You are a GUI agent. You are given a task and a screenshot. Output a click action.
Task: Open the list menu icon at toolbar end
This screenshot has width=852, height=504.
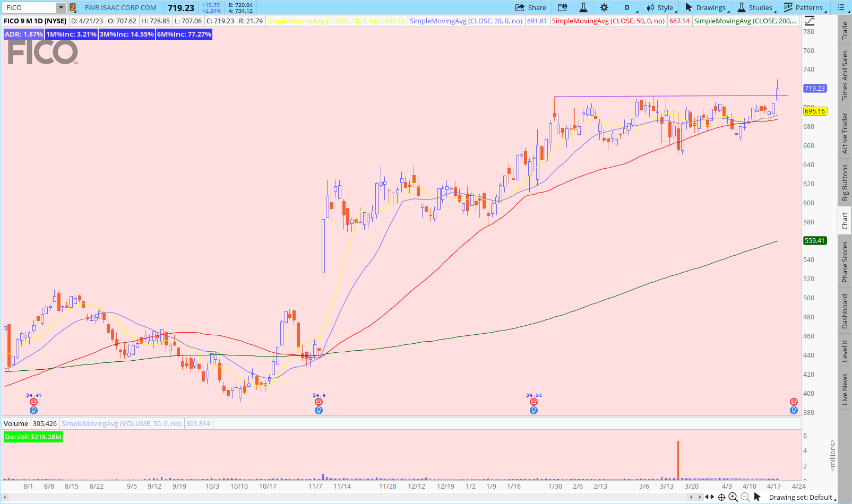tap(841, 7)
